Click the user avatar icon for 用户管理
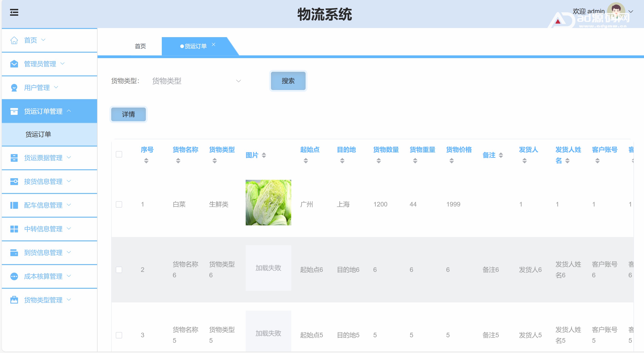Viewport: 644px width, 353px height. click(14, 88)
